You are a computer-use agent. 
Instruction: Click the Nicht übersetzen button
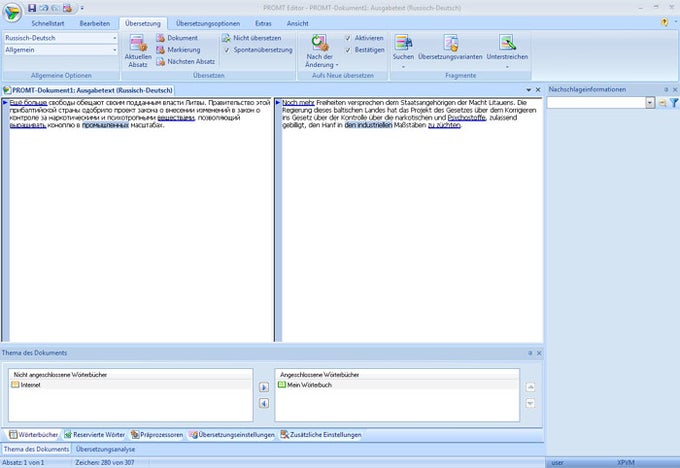point(252,38)
